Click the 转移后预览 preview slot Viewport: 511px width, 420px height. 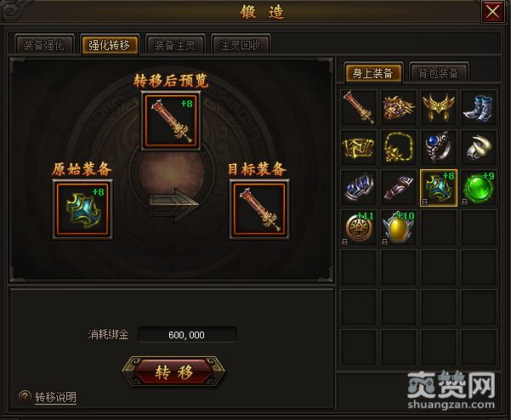point(171,121)
